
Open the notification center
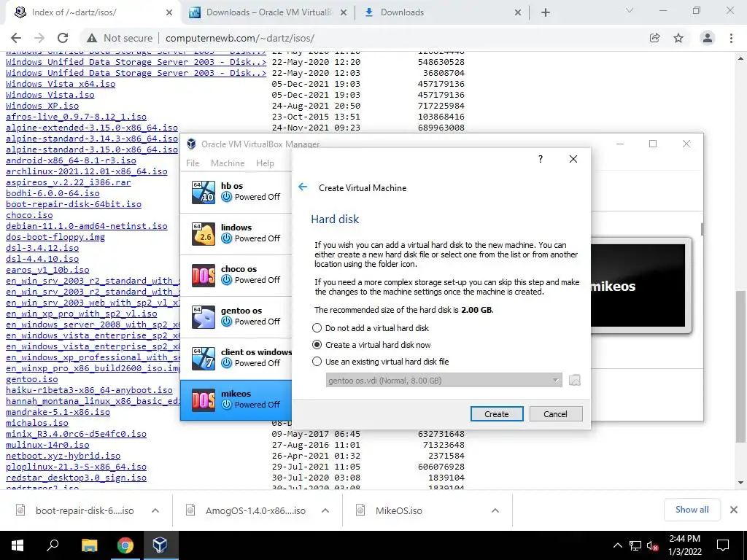click(723, 545)
